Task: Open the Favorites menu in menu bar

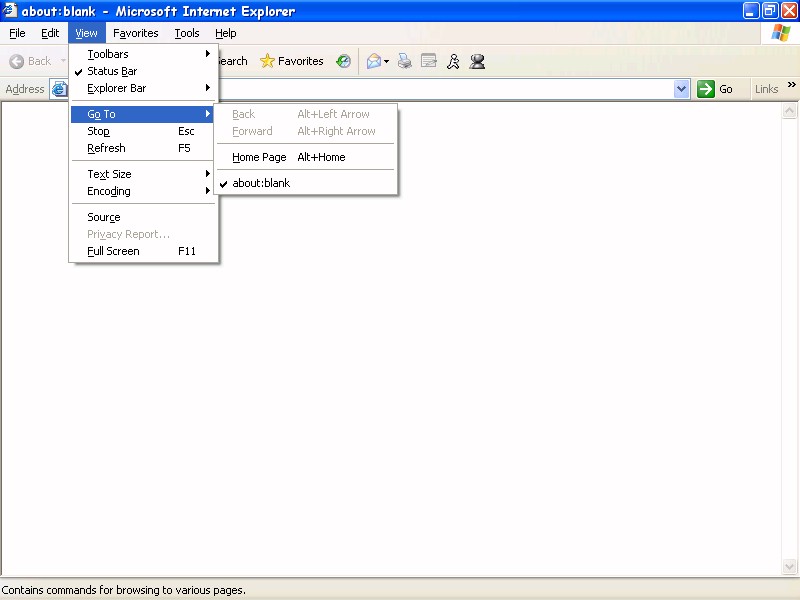Action: pos(136,33)
